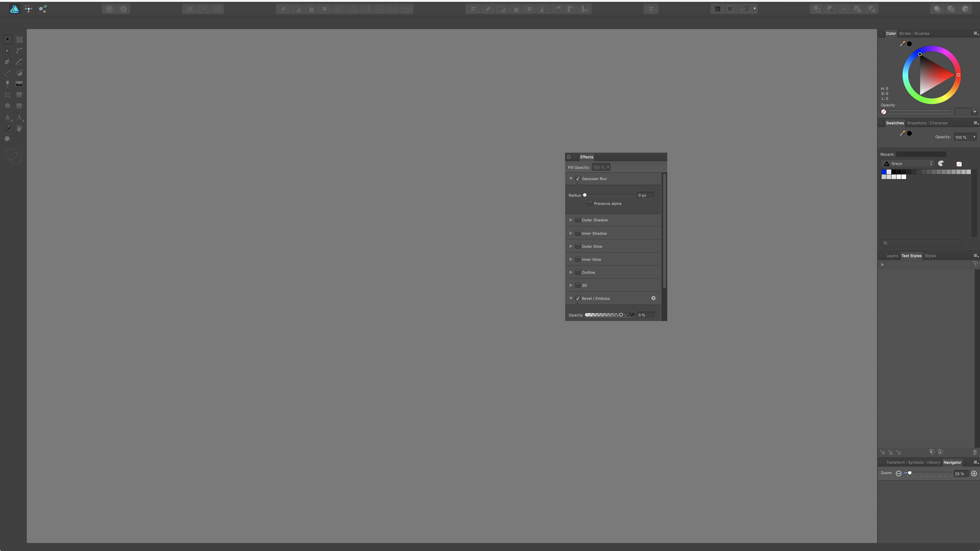Select the Fill gradient tool
The image size is (980, 551).
[x=19, y=73]
